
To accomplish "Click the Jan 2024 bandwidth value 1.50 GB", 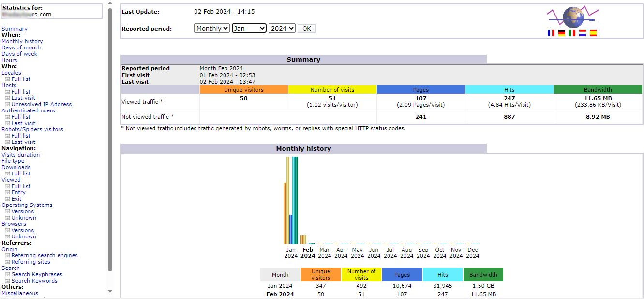I will click(x=483, y=286).
